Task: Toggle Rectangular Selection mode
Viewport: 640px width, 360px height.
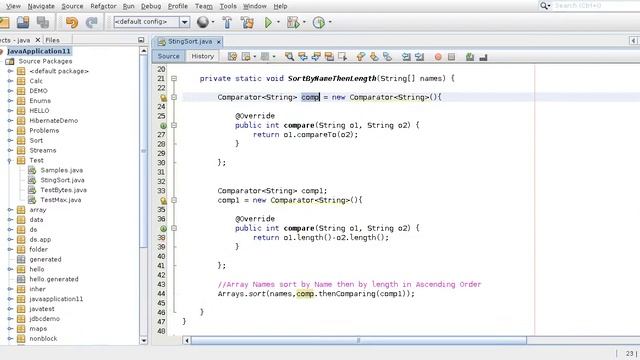Action: 342,57
